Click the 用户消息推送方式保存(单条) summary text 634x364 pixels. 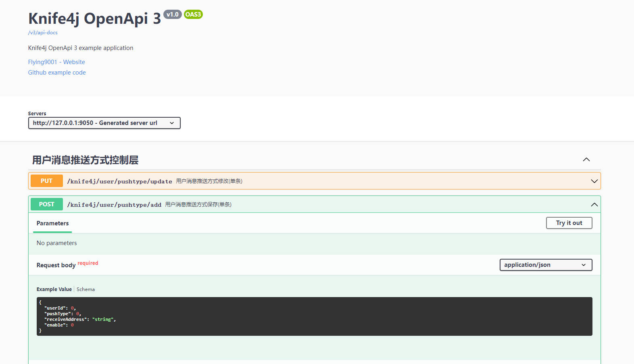(x=198, y=205)
